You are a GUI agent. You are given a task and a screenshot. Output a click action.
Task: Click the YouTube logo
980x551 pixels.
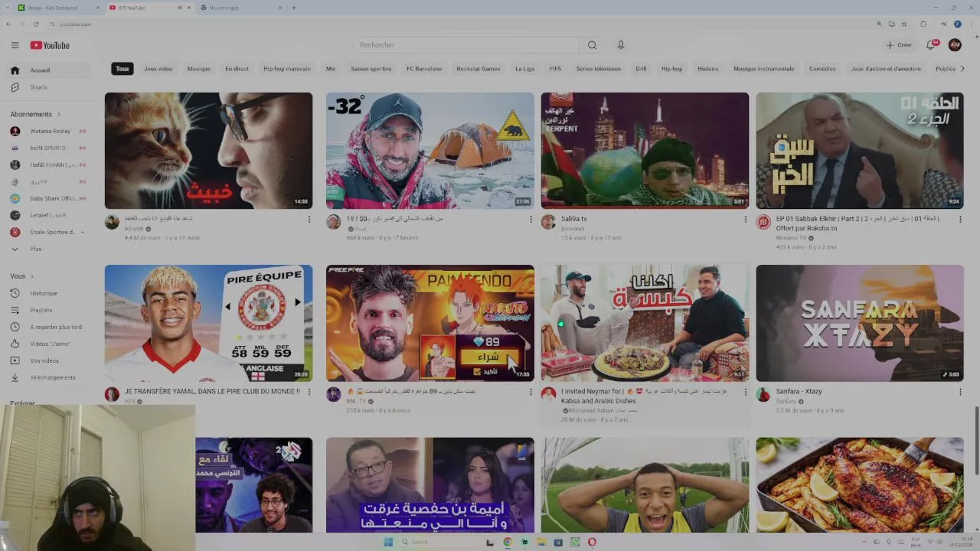click(x=50, y=45)
